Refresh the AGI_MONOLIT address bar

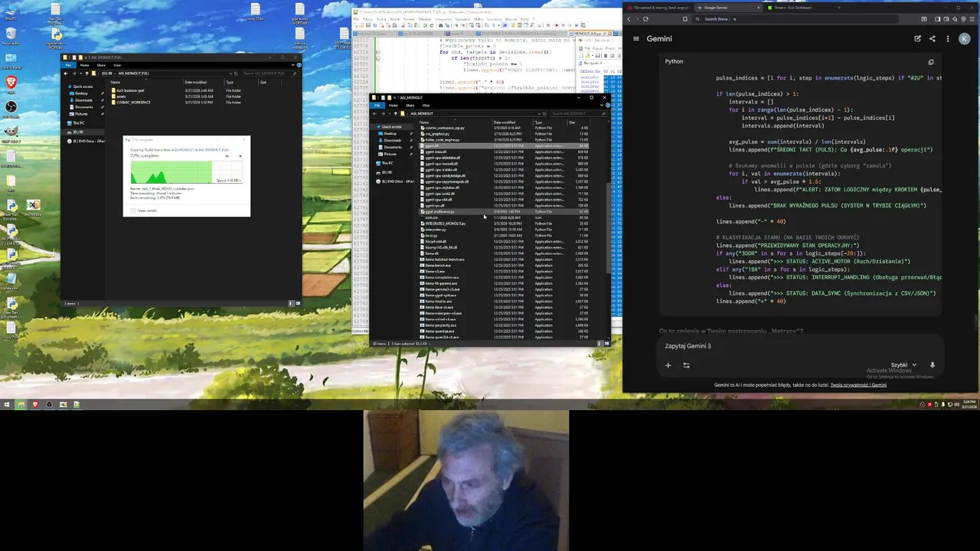click(x=544, y=113)
